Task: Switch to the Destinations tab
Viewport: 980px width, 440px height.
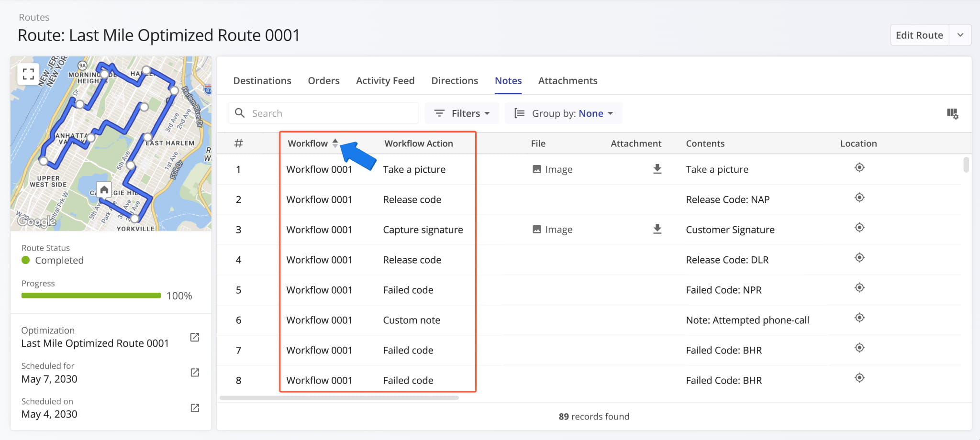Action: (262, 81)
